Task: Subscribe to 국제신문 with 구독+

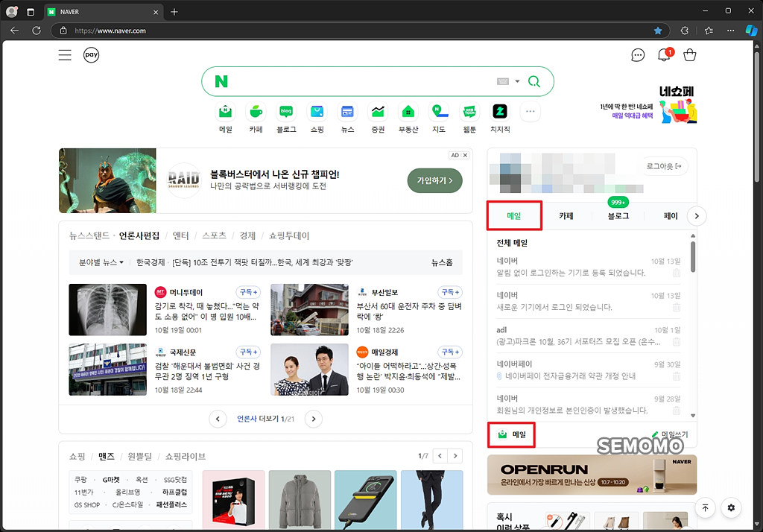Action: (248, 352)
